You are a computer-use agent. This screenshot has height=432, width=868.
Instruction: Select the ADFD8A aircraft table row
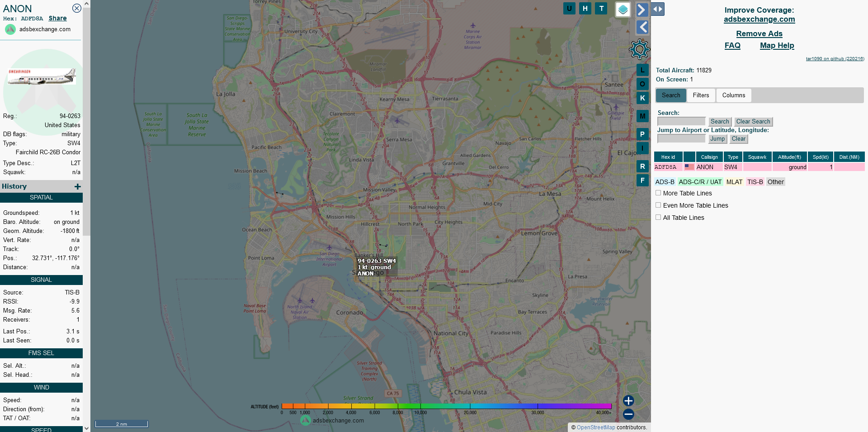(x=759, y=167)
